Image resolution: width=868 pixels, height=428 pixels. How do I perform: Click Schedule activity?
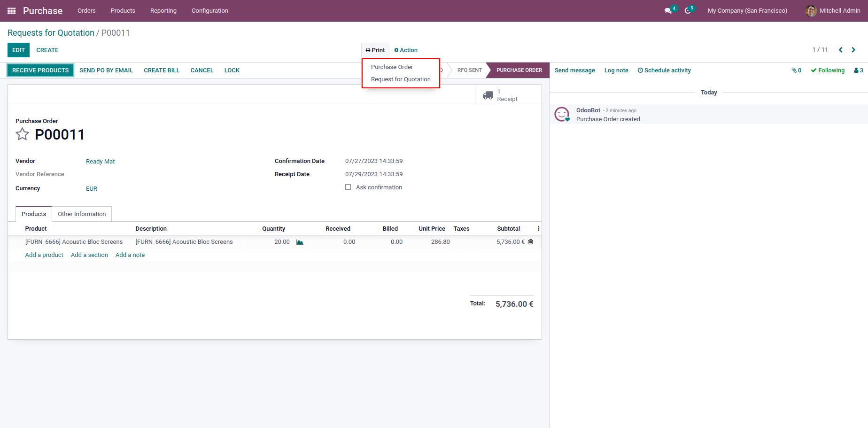tap(664, 70)
